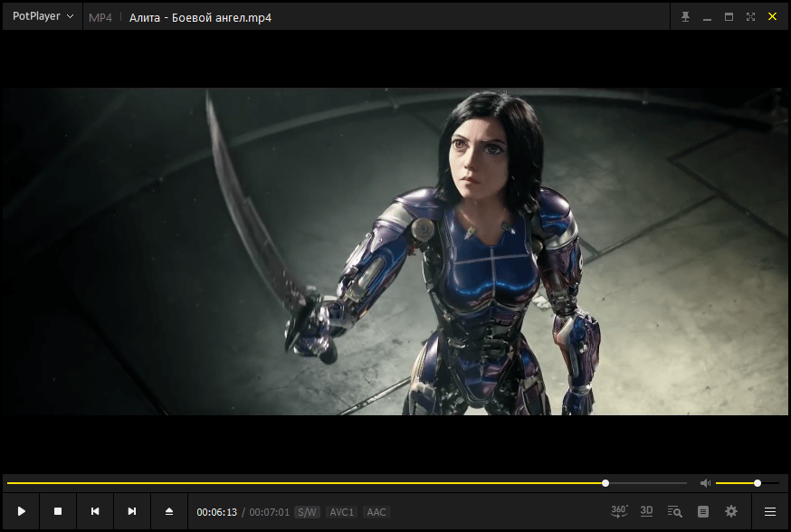Screen dimensions: 791x532
Task: Open the playlist search icon
Action: point(675,512)
